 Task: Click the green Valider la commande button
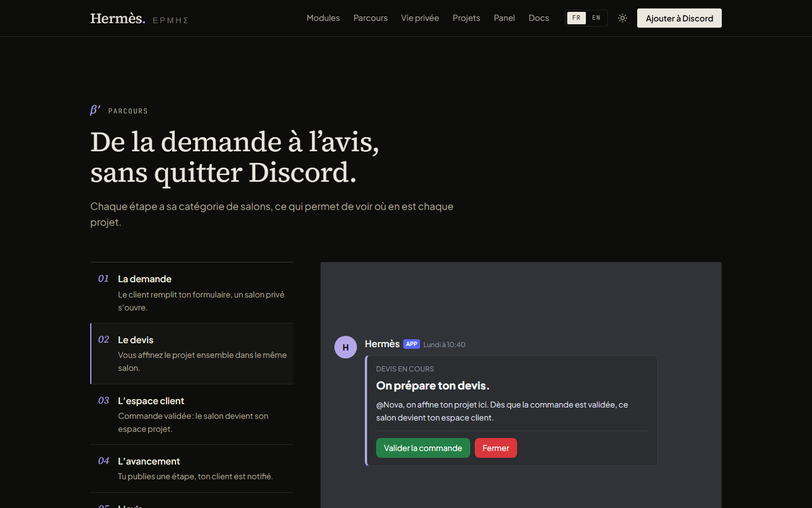coord(423,448)
